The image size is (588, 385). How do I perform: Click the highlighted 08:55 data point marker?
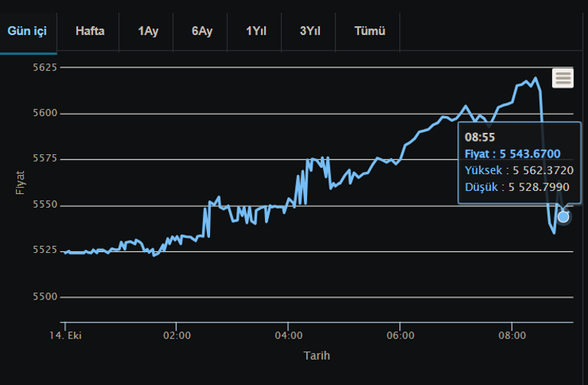(x=564, y=216)
